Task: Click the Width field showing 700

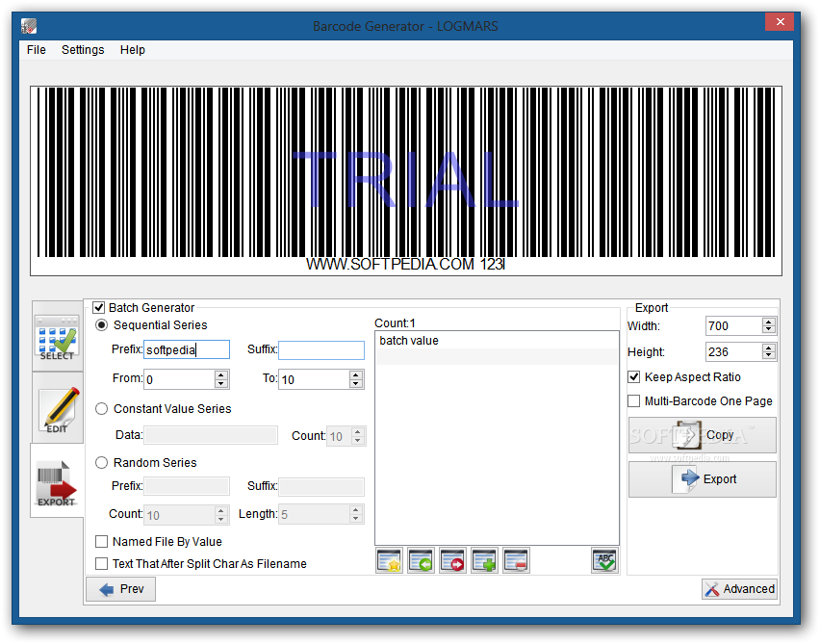Action: tap(733, 326)
